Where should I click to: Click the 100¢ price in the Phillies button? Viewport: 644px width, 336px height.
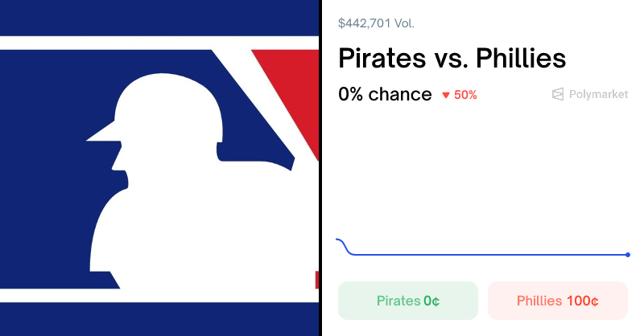coord(582,301)
